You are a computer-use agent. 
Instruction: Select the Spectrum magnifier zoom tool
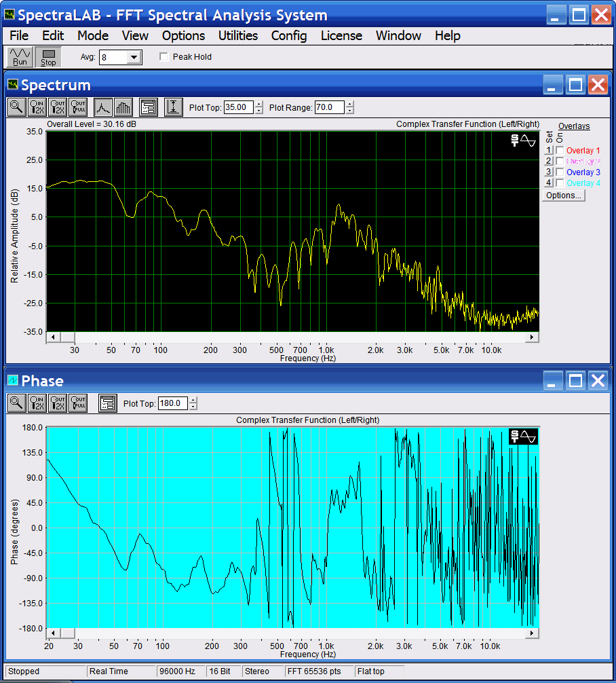(16, 107)
